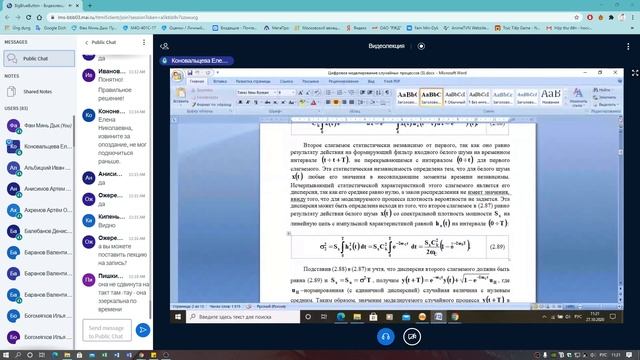Open user menu for Коновальцева Ел...
Screen dimensions: 640x360
[x=39, y=147]
